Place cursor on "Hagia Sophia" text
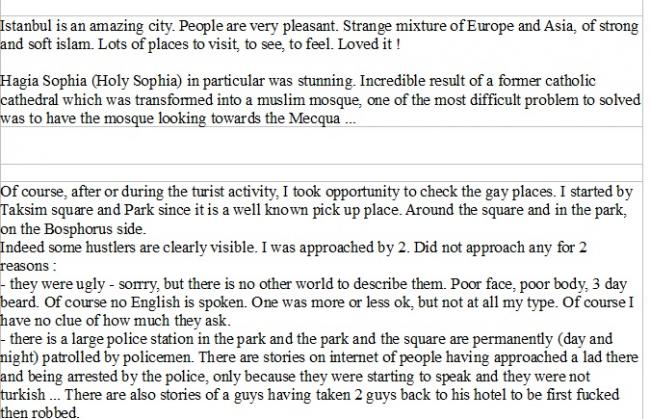650x419 pixels. click(43, 81)
